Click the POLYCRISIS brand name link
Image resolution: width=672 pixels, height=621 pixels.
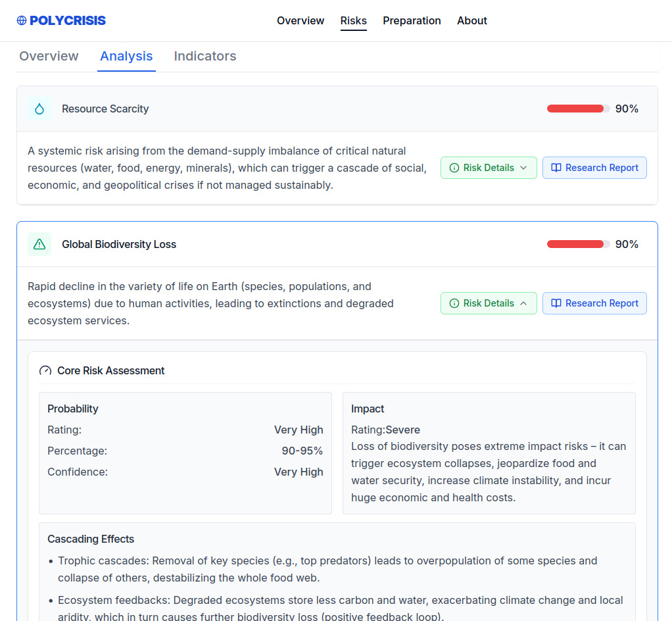tap(68, 20)
